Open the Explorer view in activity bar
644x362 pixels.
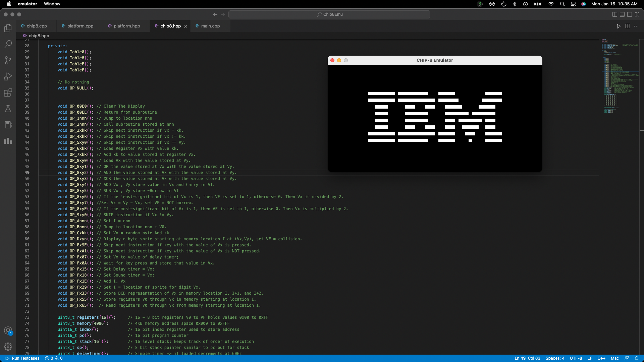click(8, 28)
